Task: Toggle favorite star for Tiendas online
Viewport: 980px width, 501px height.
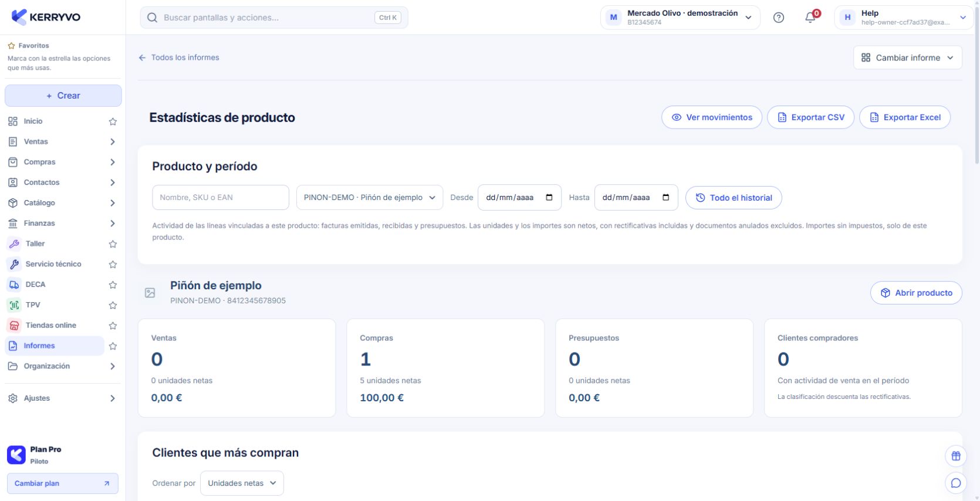Action: click(x=113, y=326)
